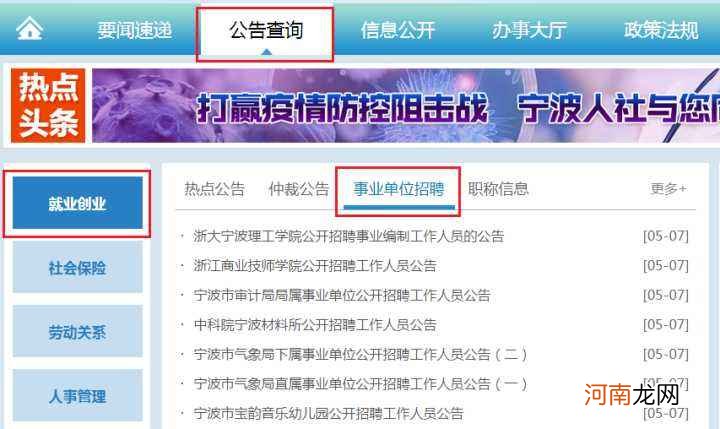Viewport: 720px width, 429px height.
Task: Open the epidemic prevention banner image
Action: 406,106
